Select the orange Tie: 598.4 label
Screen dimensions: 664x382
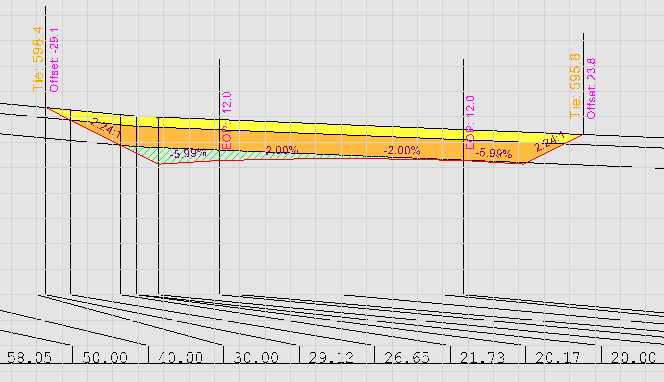tap(38, 59)
